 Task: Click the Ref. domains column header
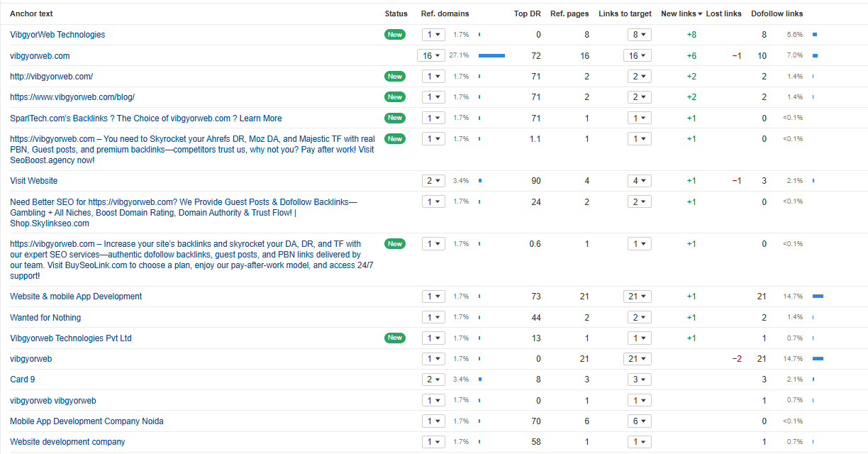click(445, 13)
